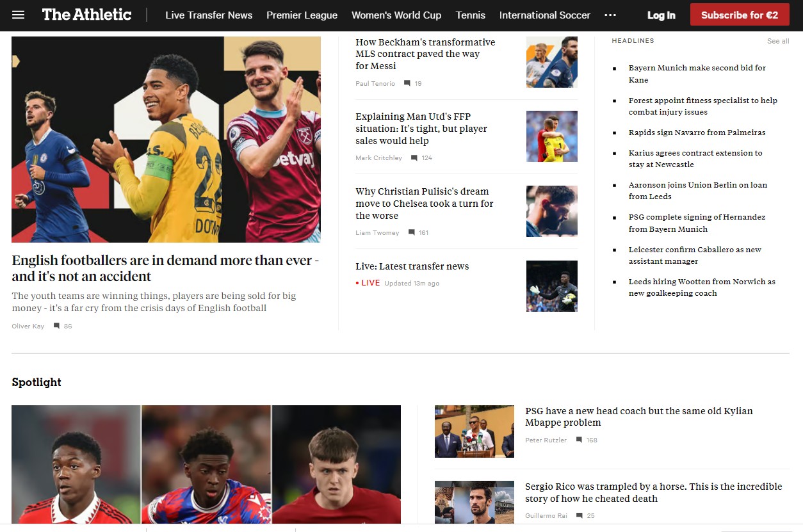The height and width of the screenshot is (532, 803).
Task: Click comment icon on Sergio Rico article
Action: coord(579,516)
